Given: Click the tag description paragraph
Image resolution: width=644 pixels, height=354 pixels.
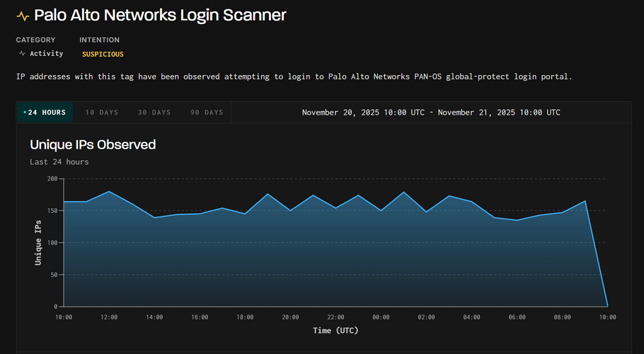Looking at the screenshot, I should (294, 76).
